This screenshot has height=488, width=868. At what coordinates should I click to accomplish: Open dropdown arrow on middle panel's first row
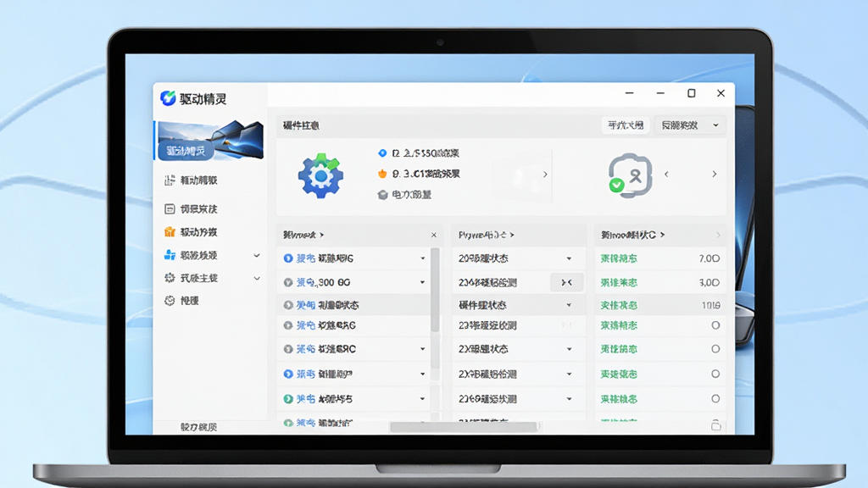[569, 258]
